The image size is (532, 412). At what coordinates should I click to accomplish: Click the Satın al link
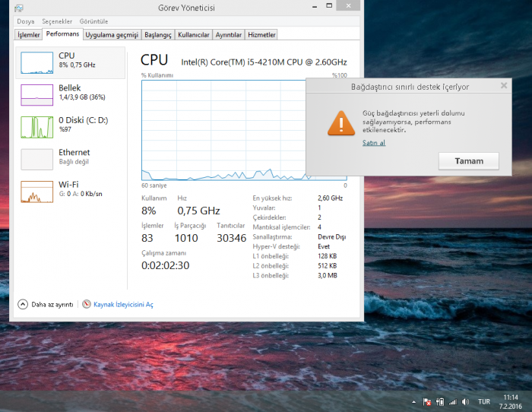tap(373, 143)
